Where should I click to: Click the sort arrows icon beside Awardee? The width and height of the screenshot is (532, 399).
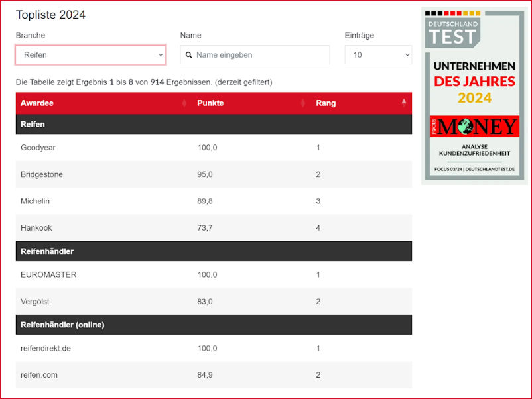[184, 103]
